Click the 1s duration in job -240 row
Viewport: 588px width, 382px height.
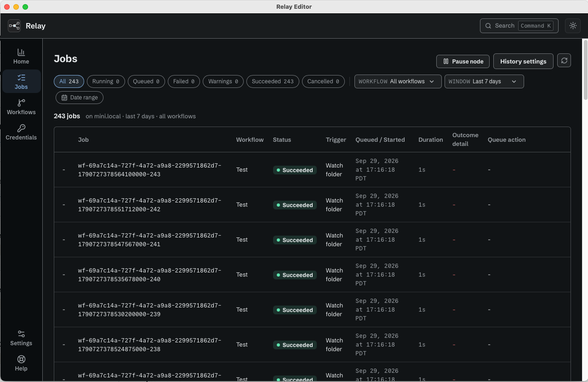[x=422, y=275]
